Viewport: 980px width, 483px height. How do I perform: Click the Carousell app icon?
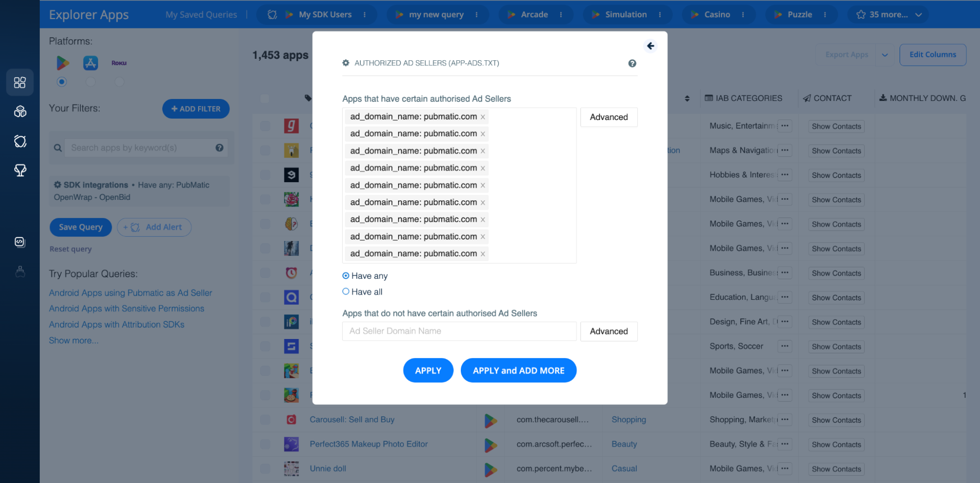[291, 420]
